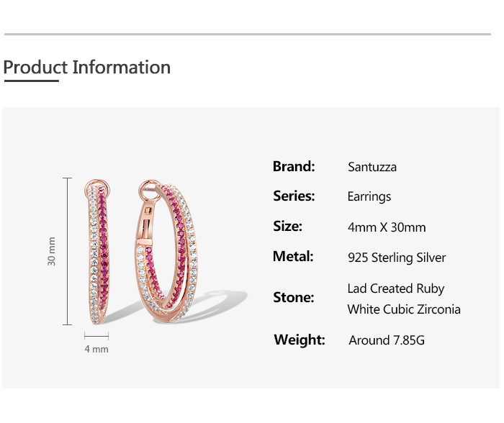Viewport: 504px width, 423px height.
Task: Click the Weight: field label
Action: click(x=300, y=340)
